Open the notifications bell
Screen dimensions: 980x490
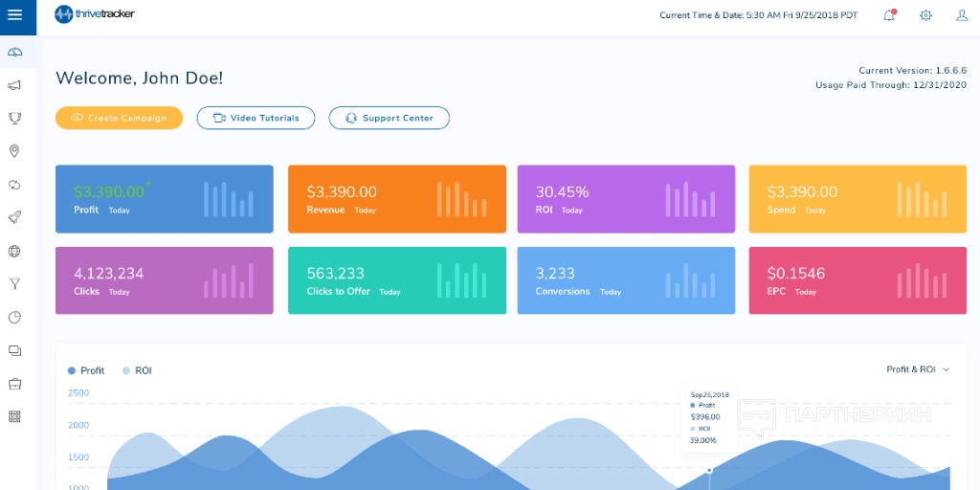coord(889,15)
